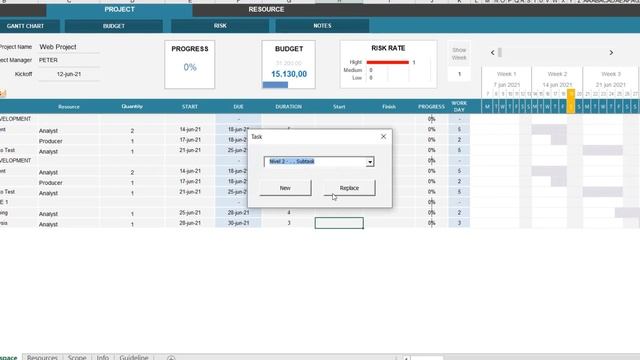This screenshot has width=640, height=360.
Task: Click the budget value 15.130,00
Action: [x=289, y=74]
